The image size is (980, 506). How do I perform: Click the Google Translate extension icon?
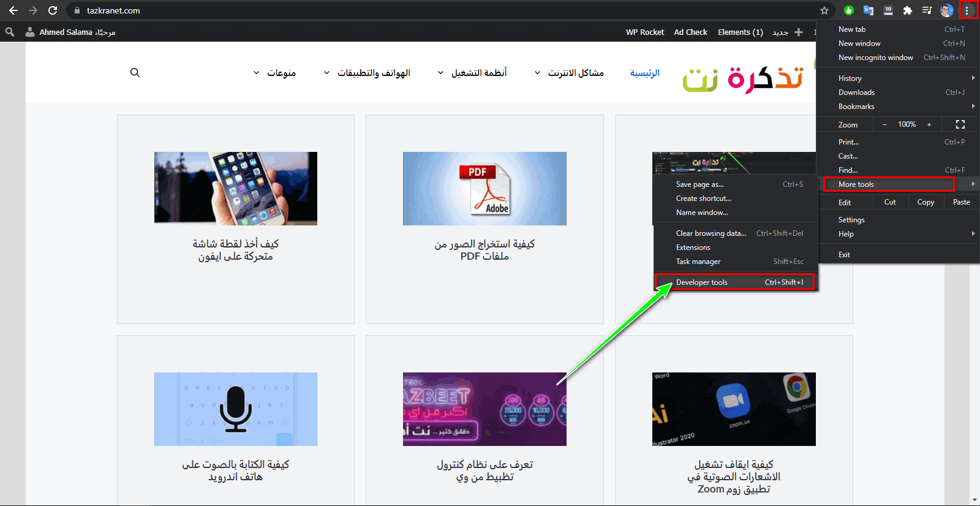(x=868, y=10)
